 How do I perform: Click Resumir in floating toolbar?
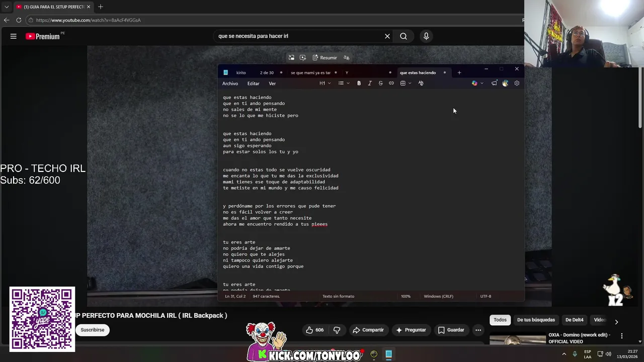(325, 58)
